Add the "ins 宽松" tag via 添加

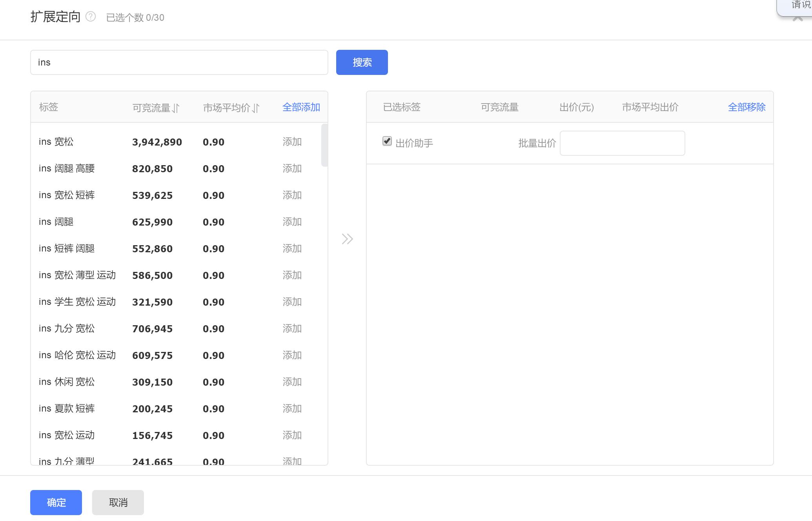pos(292,142)
